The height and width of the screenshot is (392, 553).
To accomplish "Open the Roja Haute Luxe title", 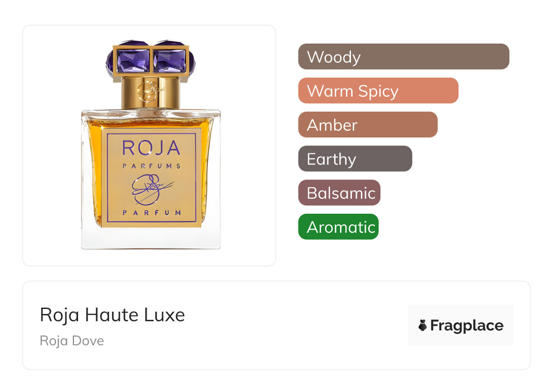I will point(113,315).
